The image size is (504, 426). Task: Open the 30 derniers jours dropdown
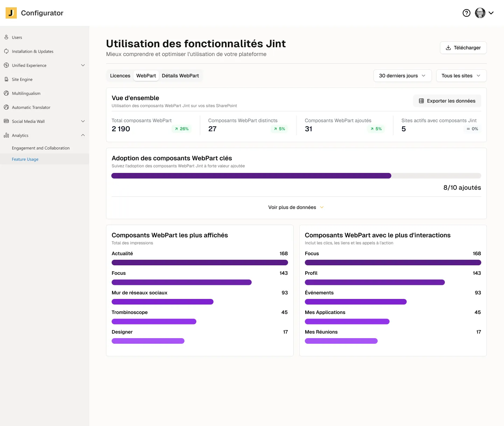[x=402, y=76]
